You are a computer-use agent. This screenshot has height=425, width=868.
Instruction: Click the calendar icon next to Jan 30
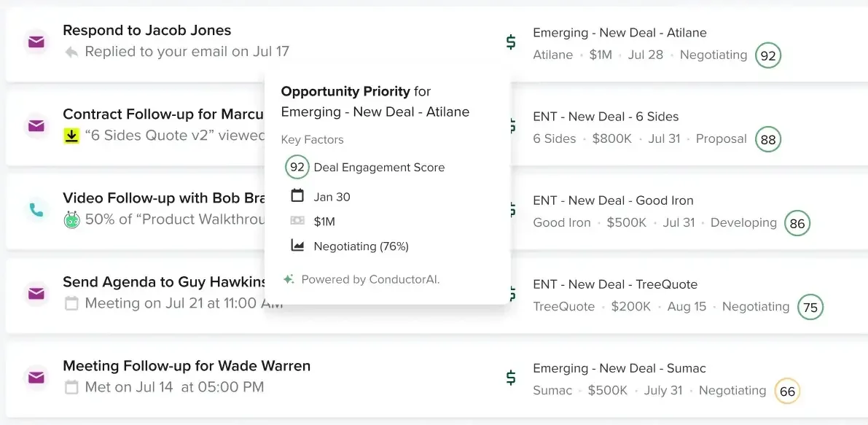point(297,196)
